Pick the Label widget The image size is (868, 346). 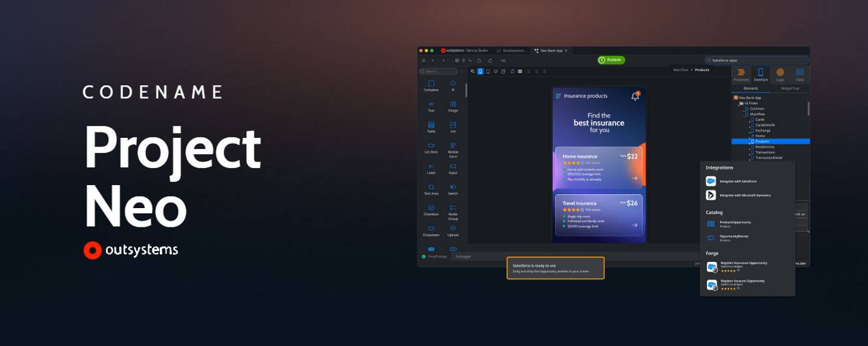pyautogui.click(x=431, y=169)
